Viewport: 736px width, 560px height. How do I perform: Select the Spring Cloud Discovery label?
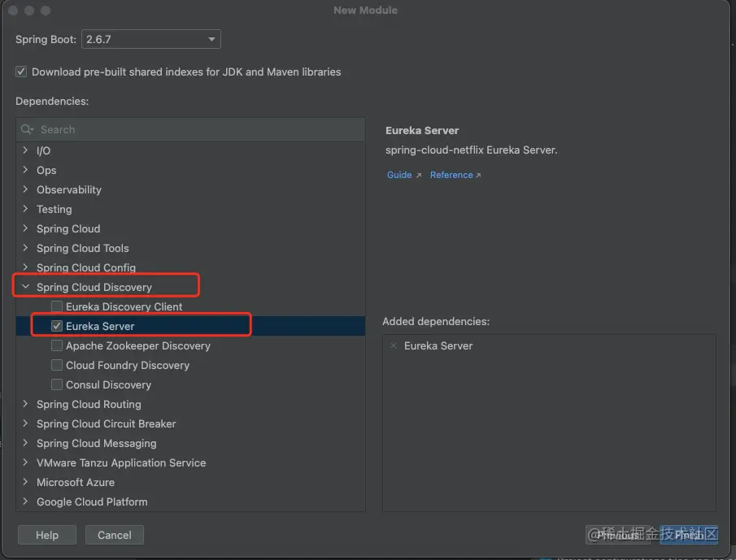click(x=94, y=287)
